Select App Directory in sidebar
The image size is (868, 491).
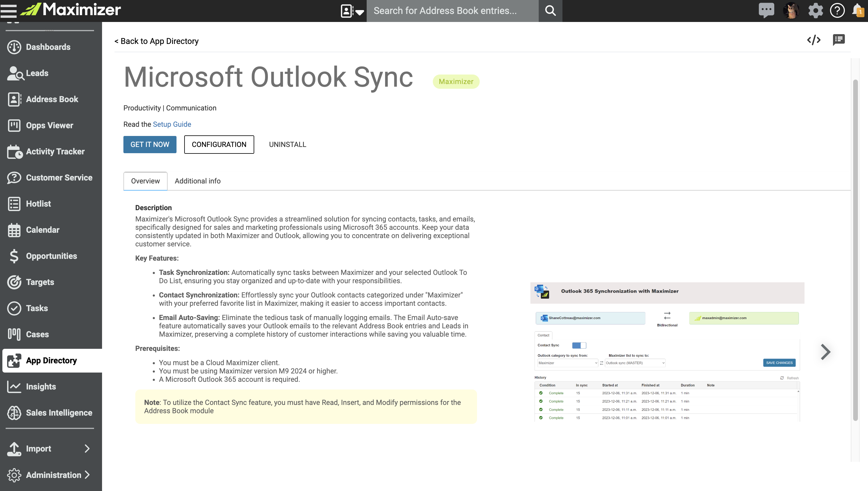tap(52, 360)
